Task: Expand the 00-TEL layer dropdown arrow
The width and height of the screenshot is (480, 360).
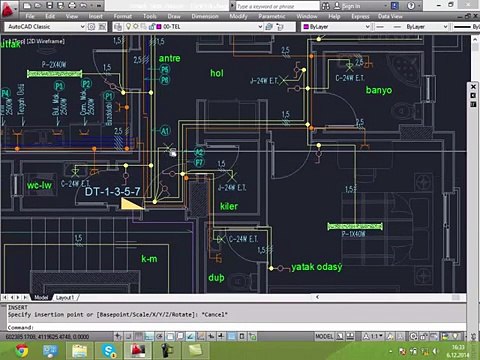Action: click(260, 27)
